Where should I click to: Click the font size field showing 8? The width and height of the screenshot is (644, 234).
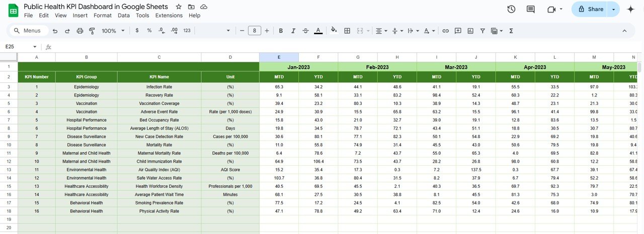(x=255, y=31)
